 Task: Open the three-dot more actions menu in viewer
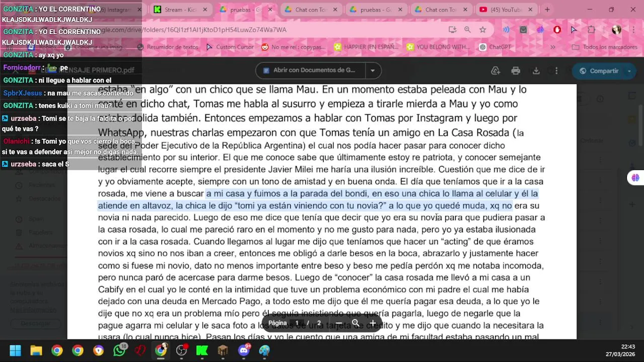[x=556, y=71]
